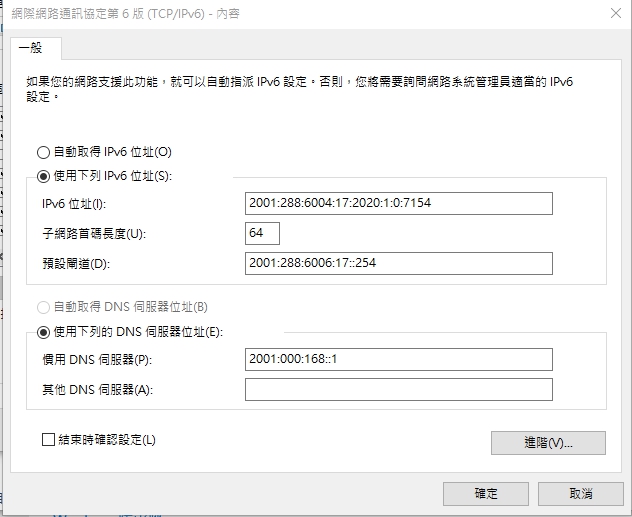Focus the 子網路首碼長度 field showing 64

(x=262, y=233)
